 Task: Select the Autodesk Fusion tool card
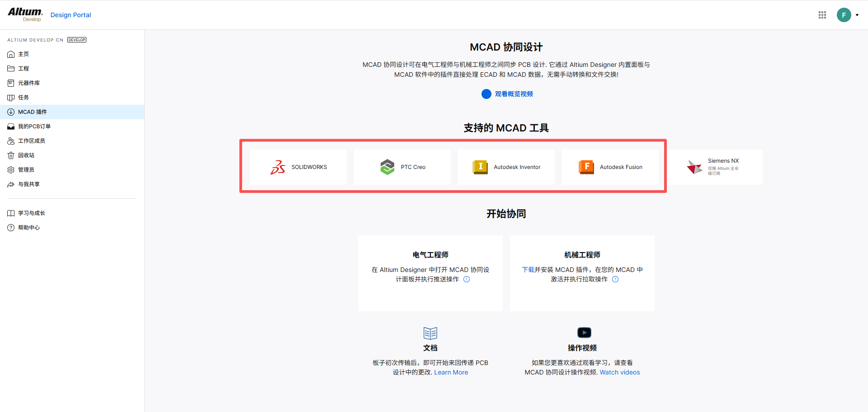(x=610, y=167)
